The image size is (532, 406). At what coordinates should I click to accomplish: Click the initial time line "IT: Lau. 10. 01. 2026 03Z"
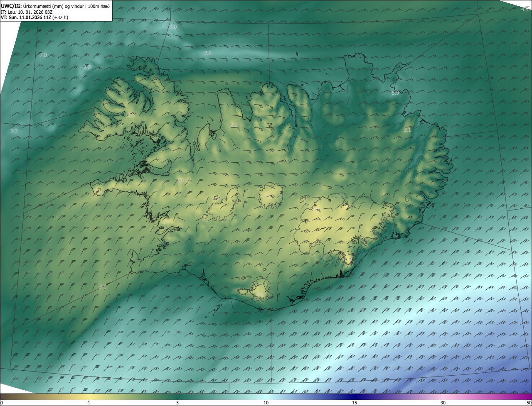pyautogui.click(x=27, y=12)
